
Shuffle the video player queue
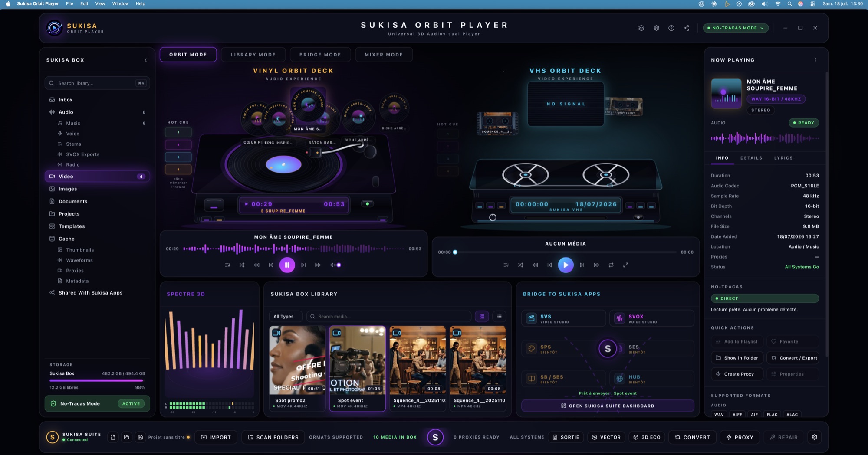coord(520,265)
